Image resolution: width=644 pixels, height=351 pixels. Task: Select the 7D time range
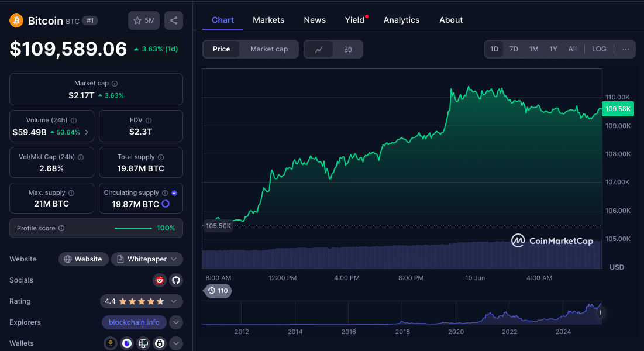514,49
